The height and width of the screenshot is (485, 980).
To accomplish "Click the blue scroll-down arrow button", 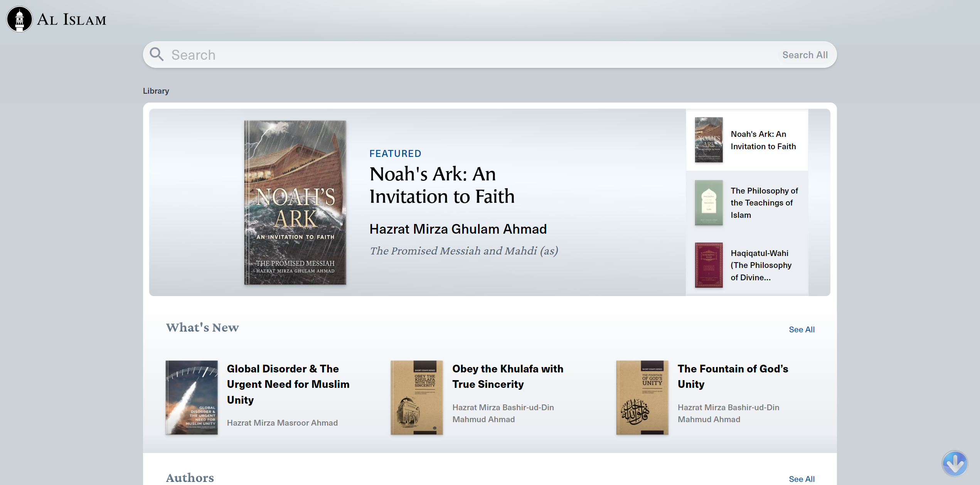I will click(955, 463).
